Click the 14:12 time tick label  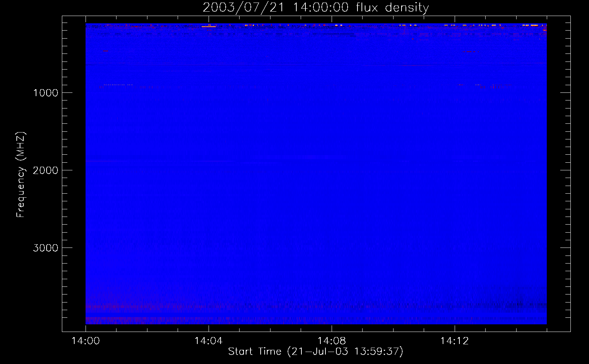(455, 341)
